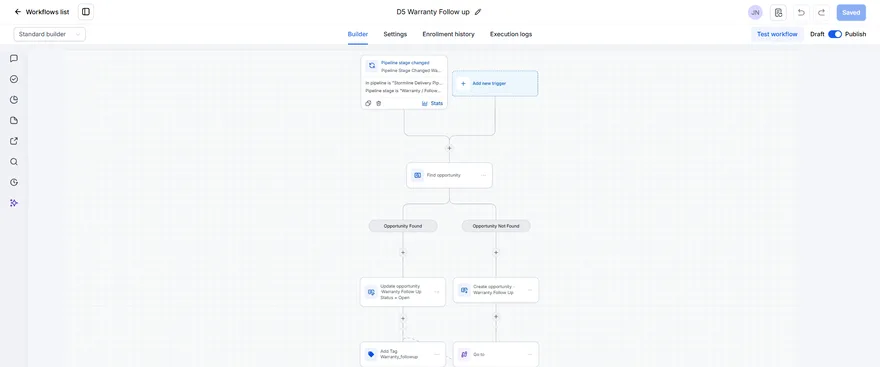The height and width of the screenshot is (367, 880).
Task: Go back to Workflows list
Action: [42, 12]
